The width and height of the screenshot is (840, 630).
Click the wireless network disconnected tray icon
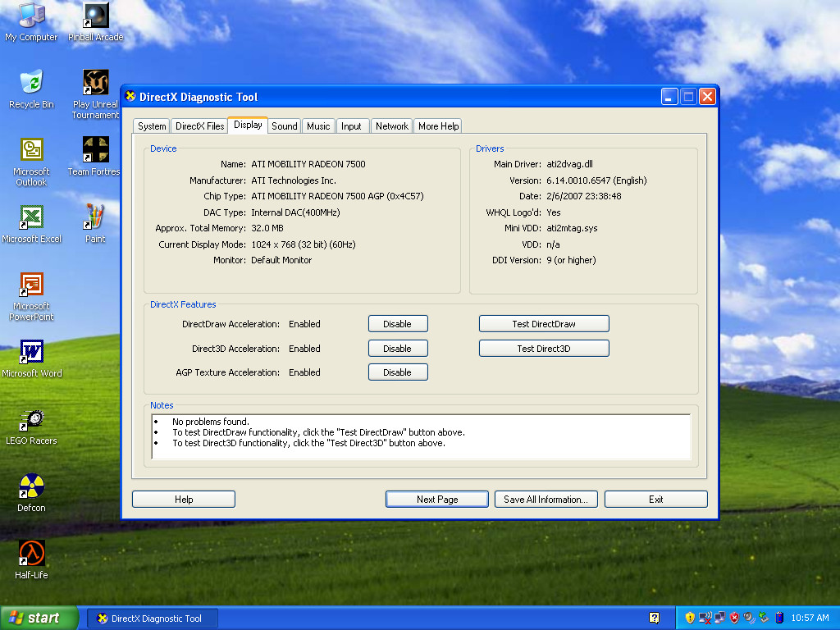(x=705, y=618)
